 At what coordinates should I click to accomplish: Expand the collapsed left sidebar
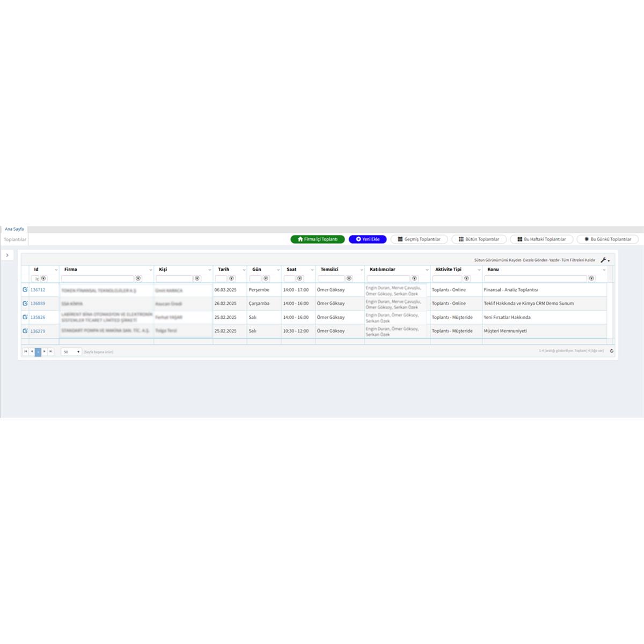(x=7, y=255)
